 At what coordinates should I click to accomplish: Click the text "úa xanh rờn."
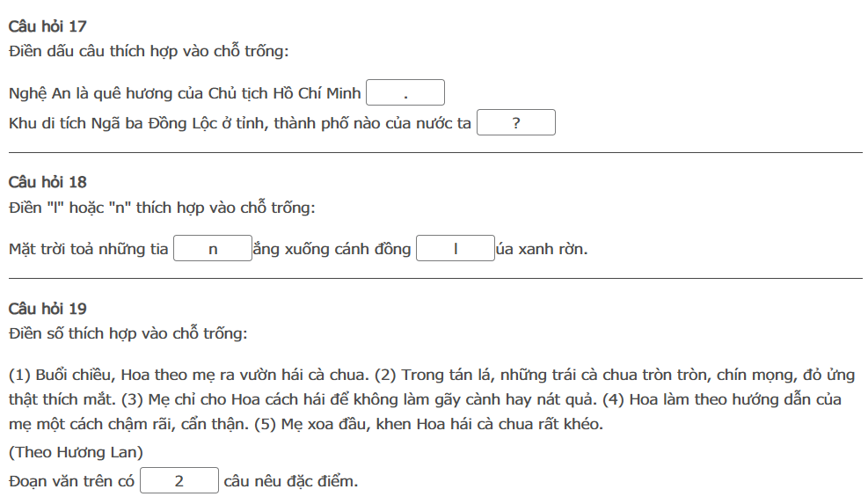[542, 249]
